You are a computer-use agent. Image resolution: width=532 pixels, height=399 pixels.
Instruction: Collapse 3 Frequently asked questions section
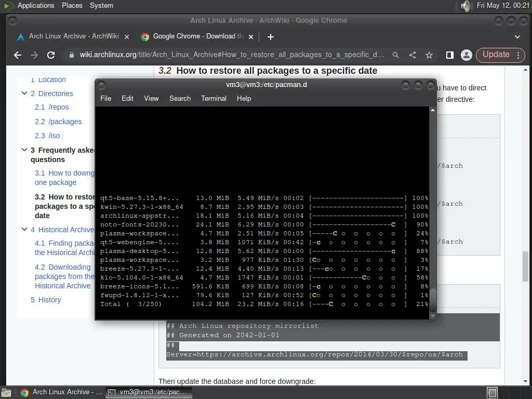[x=24, y=150]
